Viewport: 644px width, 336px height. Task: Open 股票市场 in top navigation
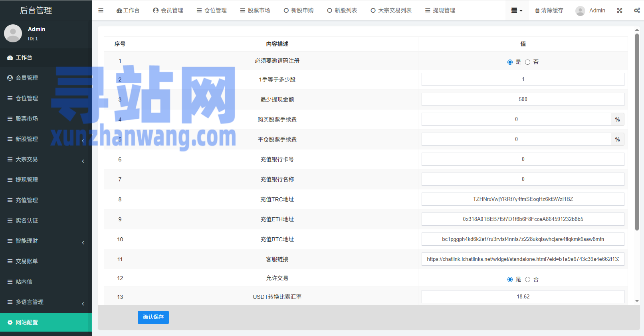tap(255, 10)
